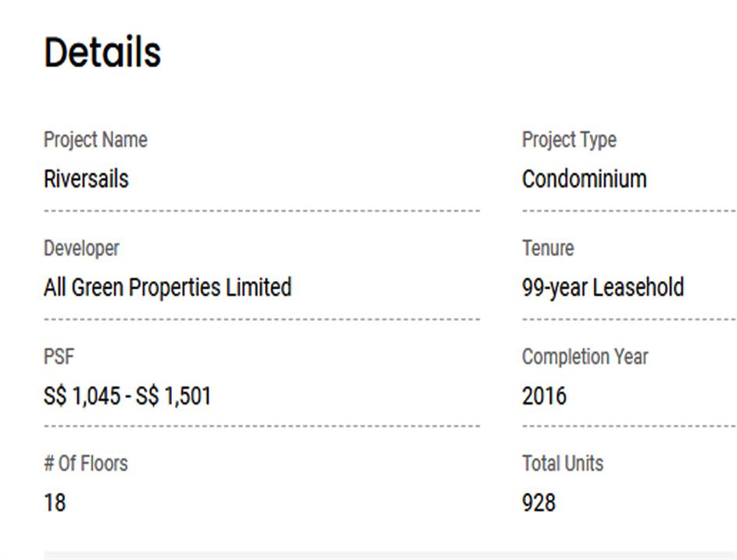
Task: Click the S$ 1,045 - S$ 1,501 price range
Action: (x=127, y=396)
